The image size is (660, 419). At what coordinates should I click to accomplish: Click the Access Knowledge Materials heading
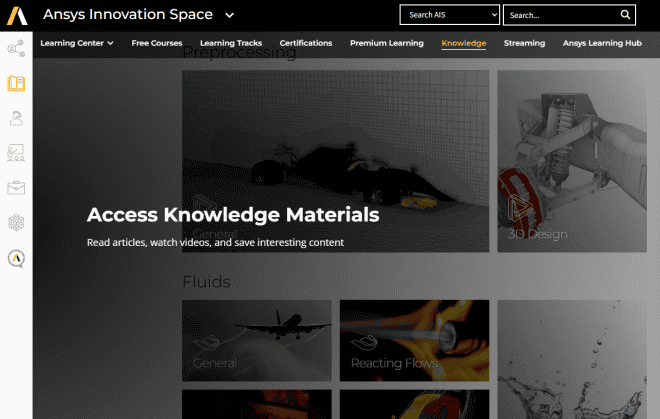click(x=233, y=215)
